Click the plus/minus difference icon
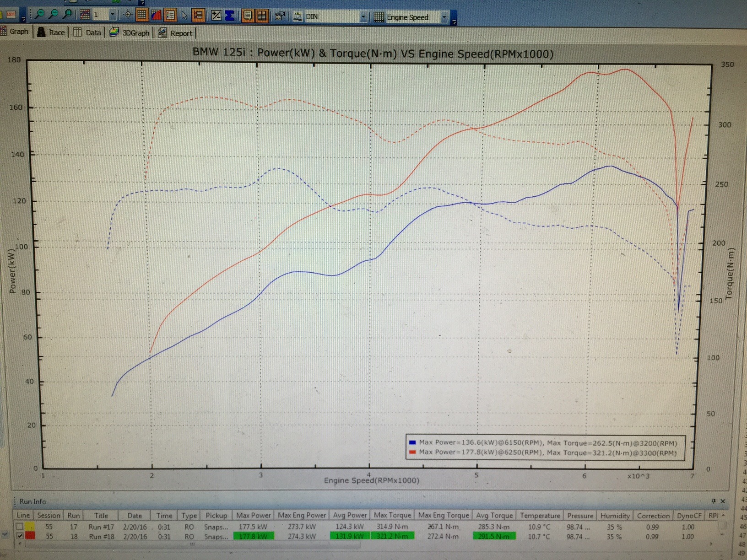Image resolution: width=747 pixels, height=560 pixels. (216, 16)
